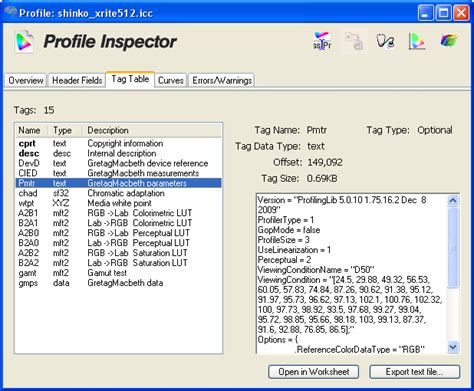Maximize the Profile window
The height and width of the screenshot is (391, 474).
[443, 14]
